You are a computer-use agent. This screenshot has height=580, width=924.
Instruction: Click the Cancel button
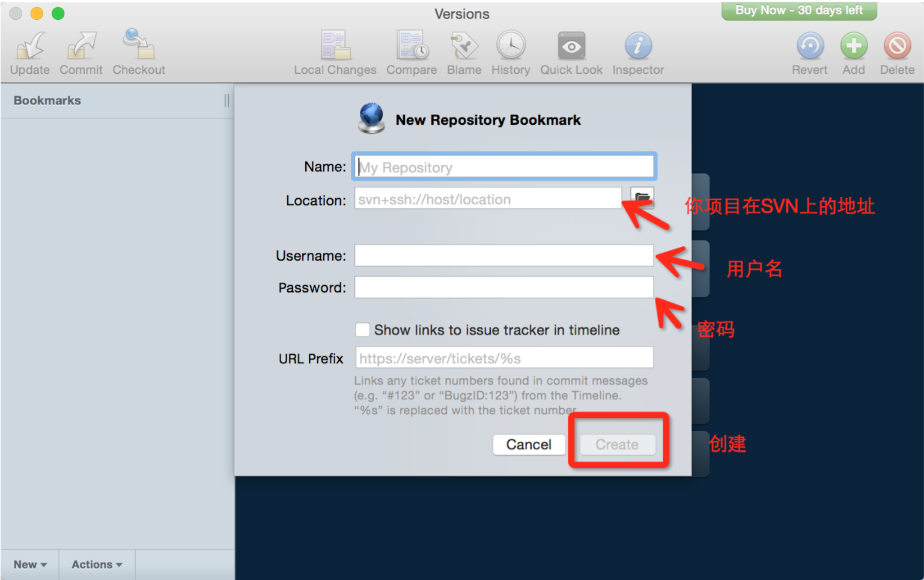[529, 444]
